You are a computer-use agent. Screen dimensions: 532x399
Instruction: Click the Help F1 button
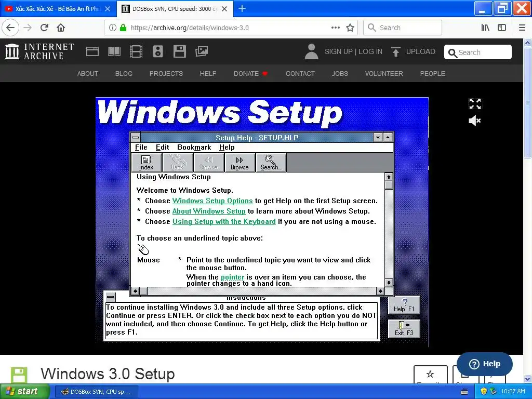(404, 305)
